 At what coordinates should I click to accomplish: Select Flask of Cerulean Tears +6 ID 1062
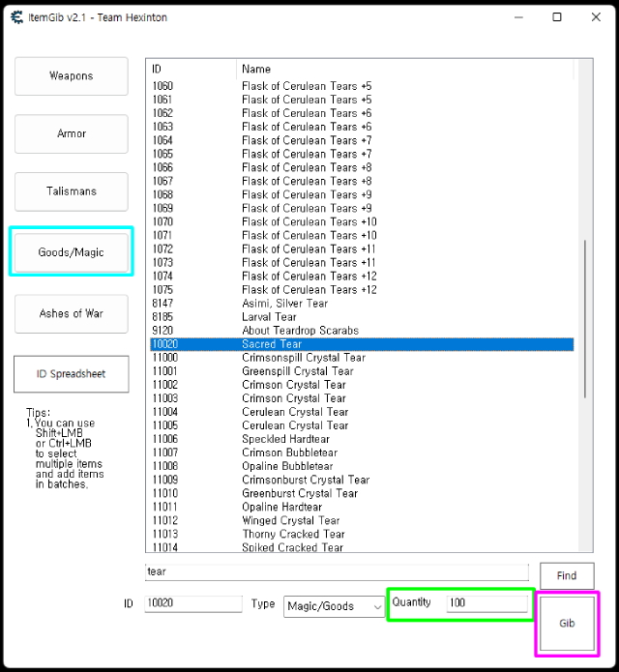362,113
